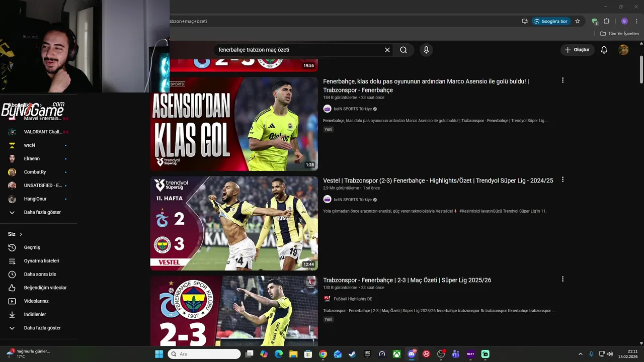
Task: Open the HangiOnur subscription channel
Action: (x=38, y=199)
